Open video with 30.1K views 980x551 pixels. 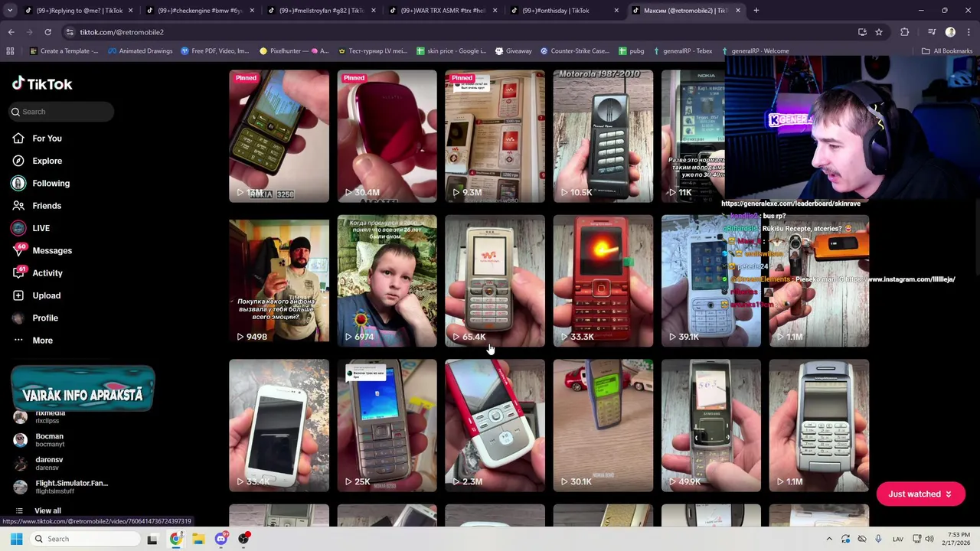603,425
